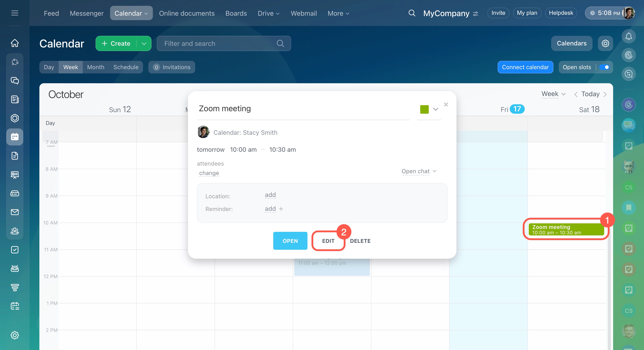The image size is (644, 350).
Task: Click the green event color swatch
Action: click(424, 109)
